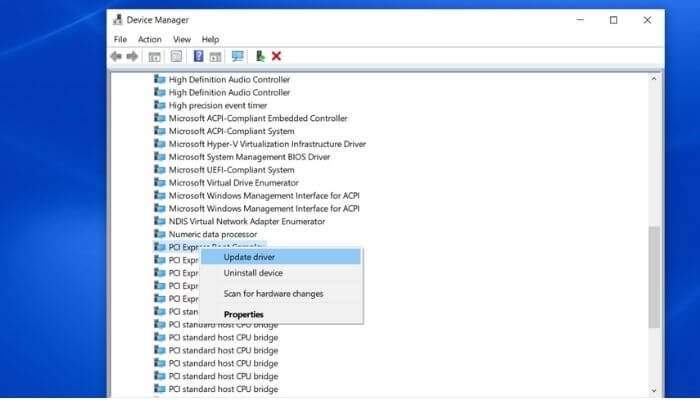Click the scrollbar down arrow in device list
700x400 pixels.
click(654, 391)
